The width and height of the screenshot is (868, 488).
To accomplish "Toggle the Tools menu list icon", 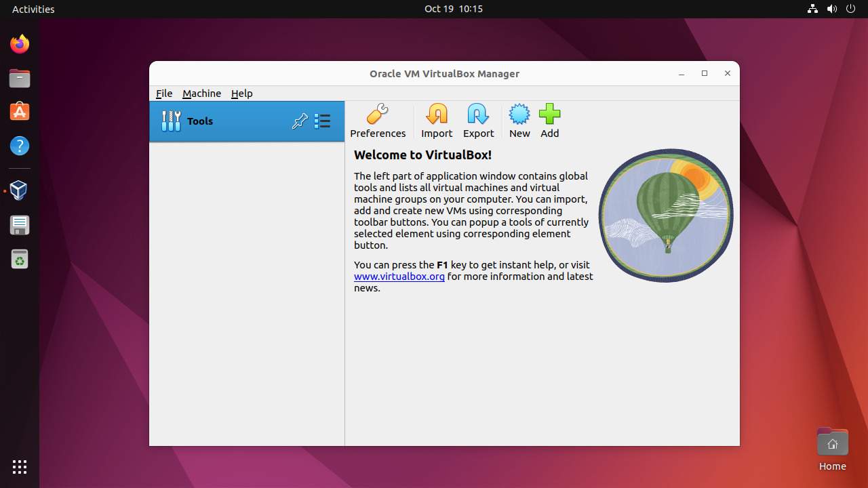I will (x=322, y=121).
